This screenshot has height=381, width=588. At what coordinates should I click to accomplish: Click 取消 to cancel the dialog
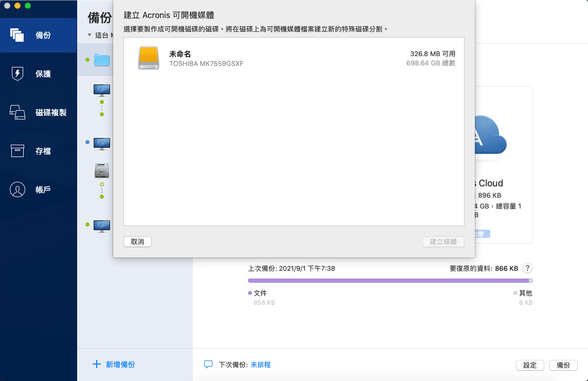tap(138, 242)
